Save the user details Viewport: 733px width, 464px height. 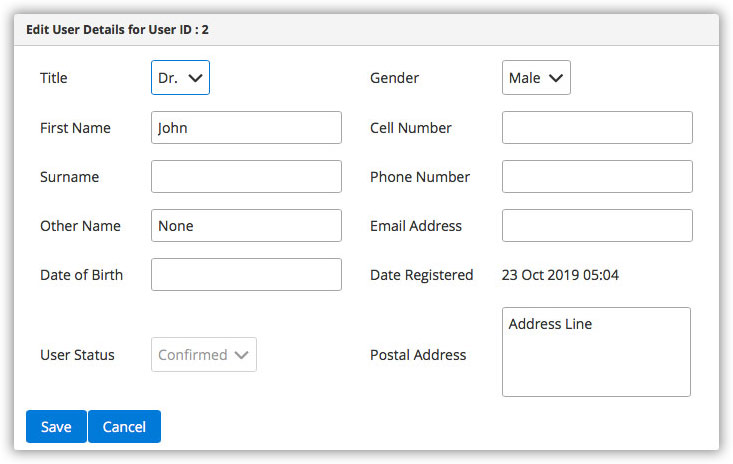pos(56,427)
